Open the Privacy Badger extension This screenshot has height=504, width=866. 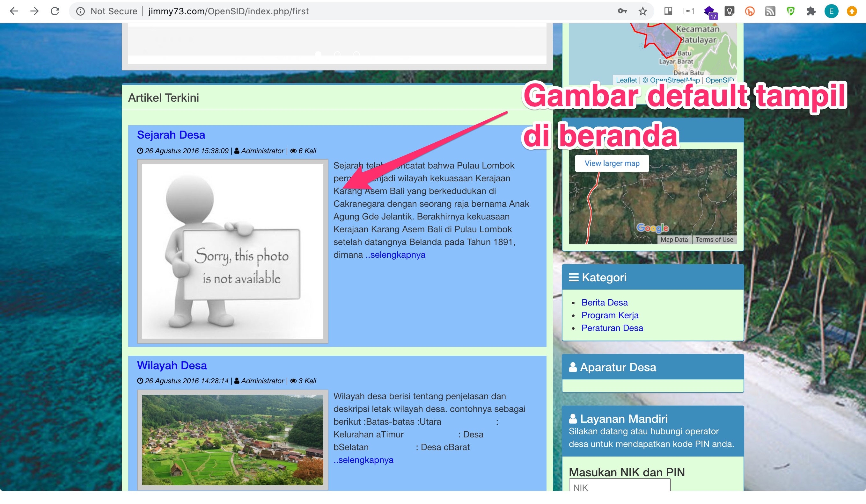click(791, 11)
